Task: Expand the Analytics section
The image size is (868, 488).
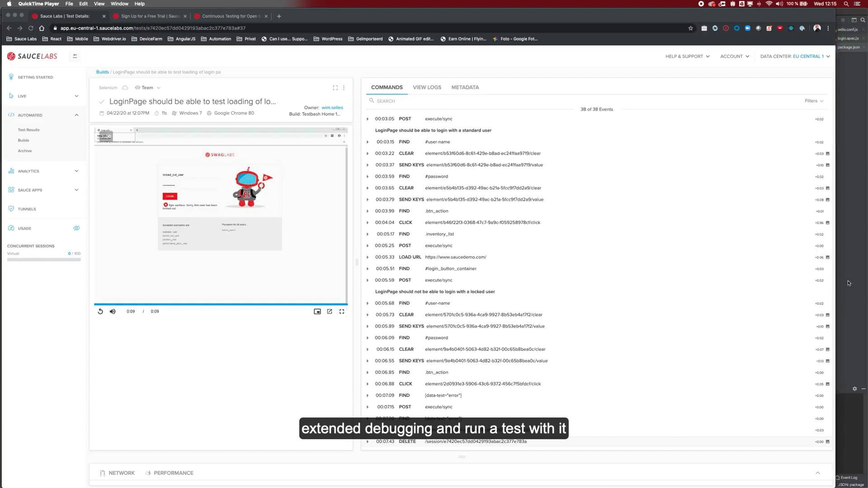Action: tap(76, 171)
